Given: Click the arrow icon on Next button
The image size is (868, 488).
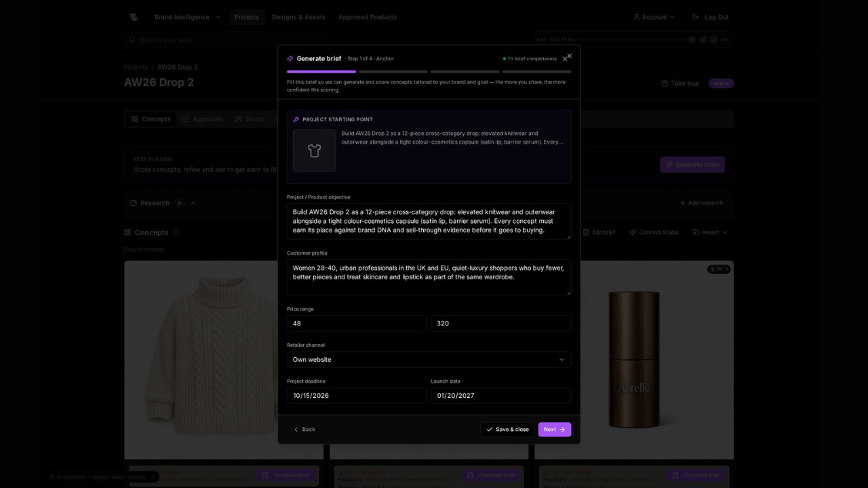Looking at the screenshot, I should coord(562,430).
